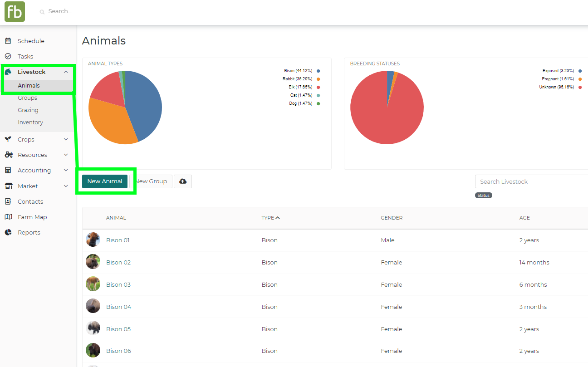Open Tasks checkmark icon in sidebar
Viewport: 588px width, 367px height.
(x=8, y=56)
